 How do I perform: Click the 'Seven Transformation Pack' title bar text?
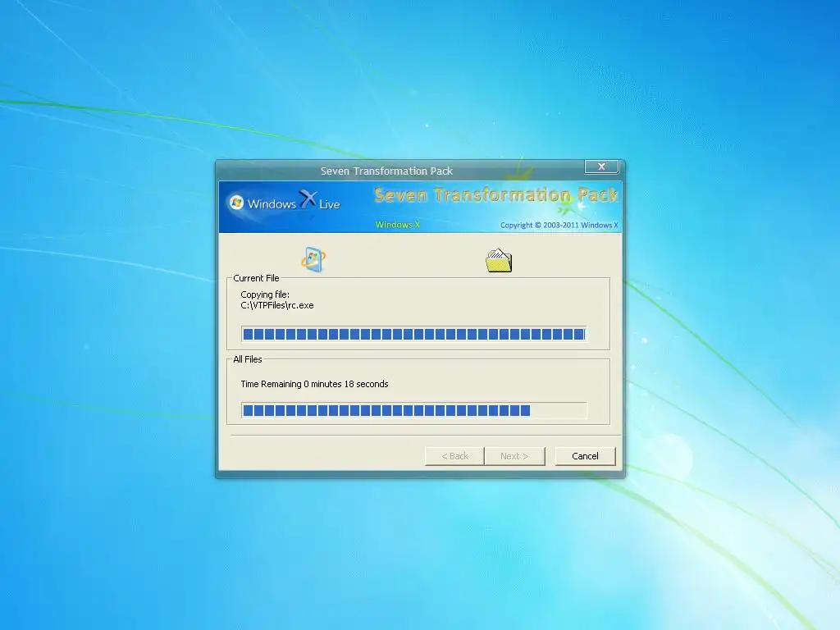(386, 171)
